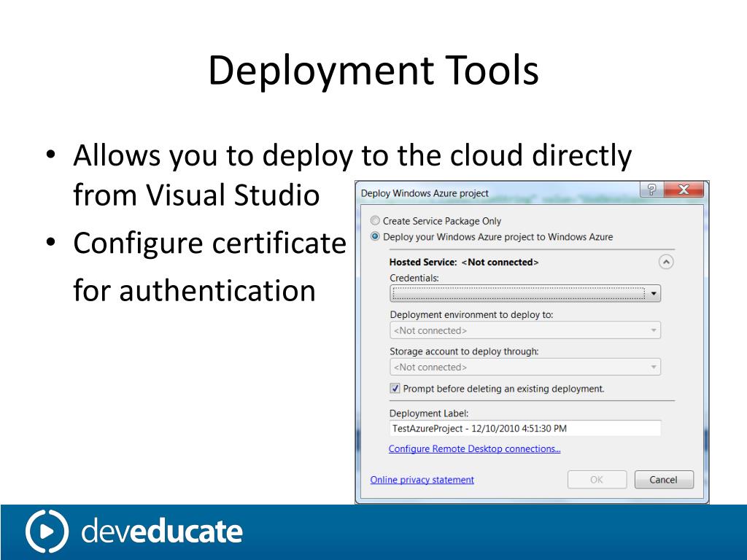Click the deveducate play logo icon

[x=47, y=532]
